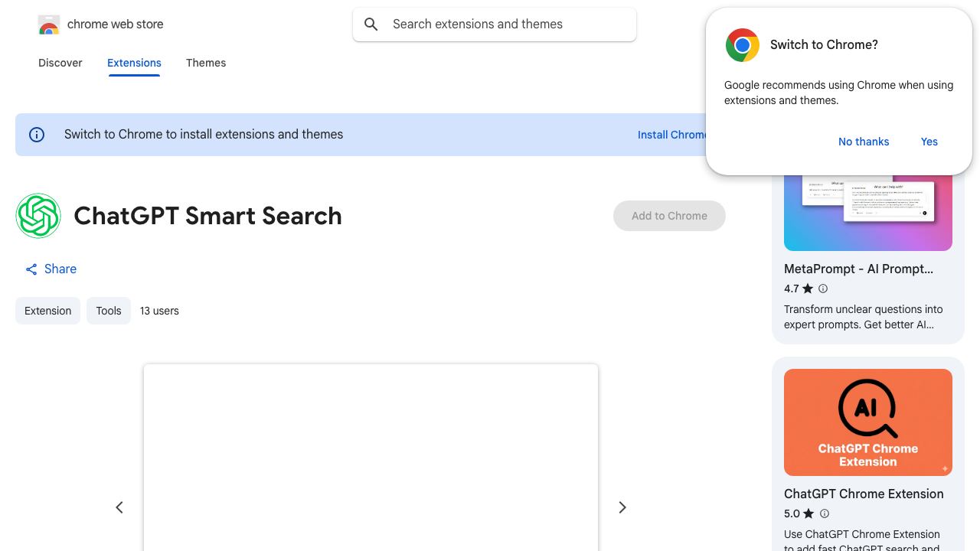This screenshot has height=551, width=980.
Task: Click the Switch to Chrome? popup heading
Action: coord(824,45)
